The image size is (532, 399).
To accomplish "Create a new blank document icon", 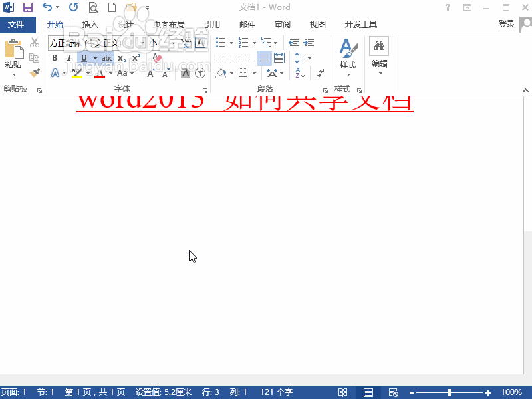I will [x=112, y=7].
